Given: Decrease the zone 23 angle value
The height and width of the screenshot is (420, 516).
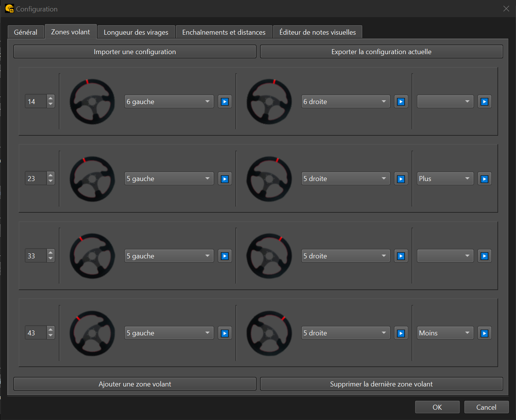Looking at the screenshot, I should pos(51,182).
